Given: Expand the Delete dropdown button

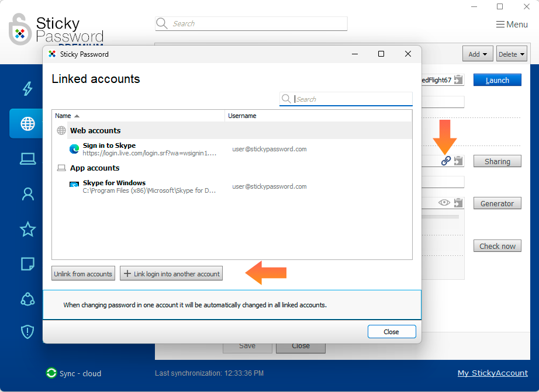Looking at the screenshot, I should pyautogui.click(x=512, y=54).
